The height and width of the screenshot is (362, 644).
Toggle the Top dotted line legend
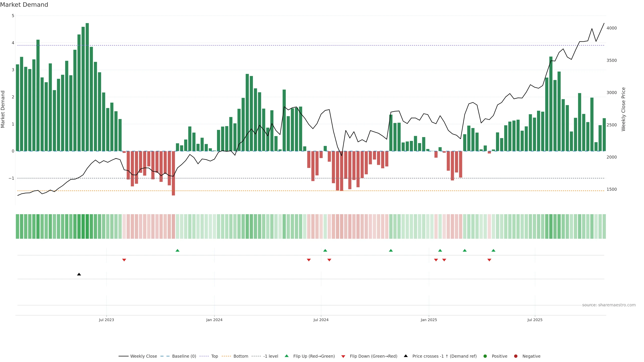204,356
